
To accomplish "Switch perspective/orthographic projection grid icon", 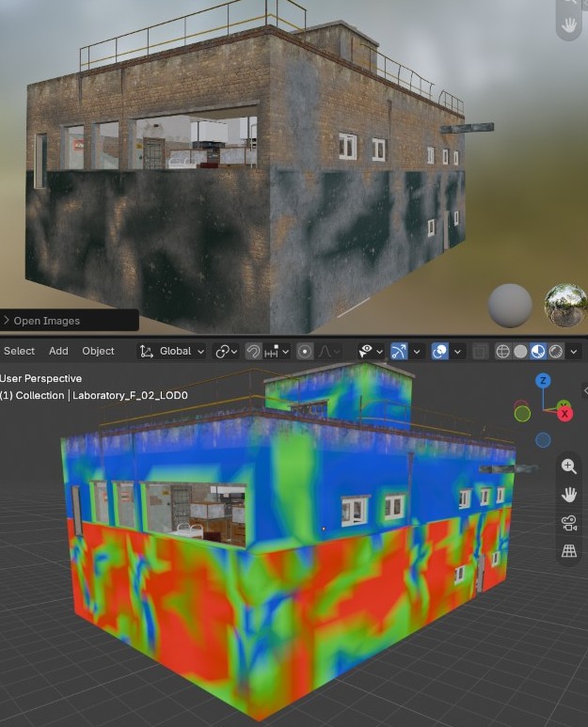I will tap(569, 551).
